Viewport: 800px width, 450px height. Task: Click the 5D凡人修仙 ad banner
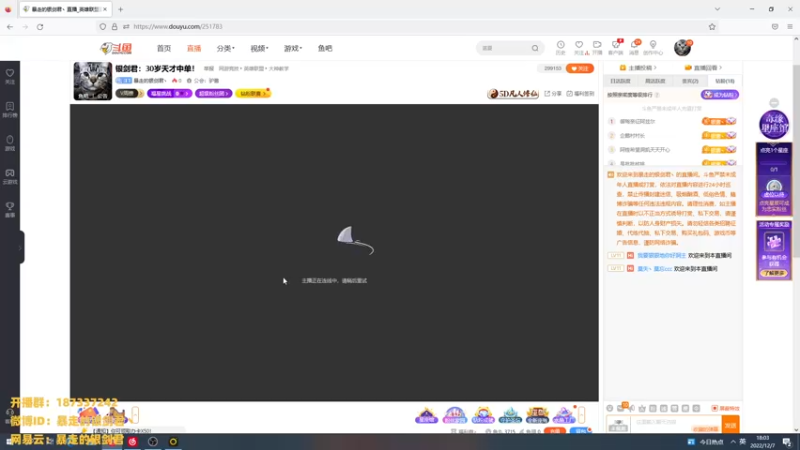tap(513, 93)
